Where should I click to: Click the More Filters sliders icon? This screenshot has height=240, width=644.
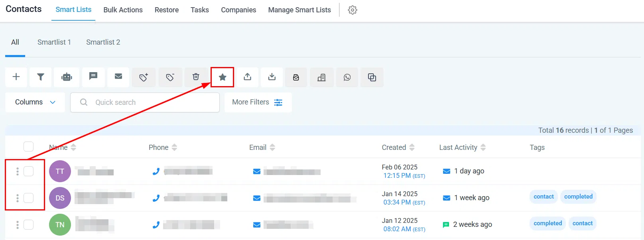278,102
